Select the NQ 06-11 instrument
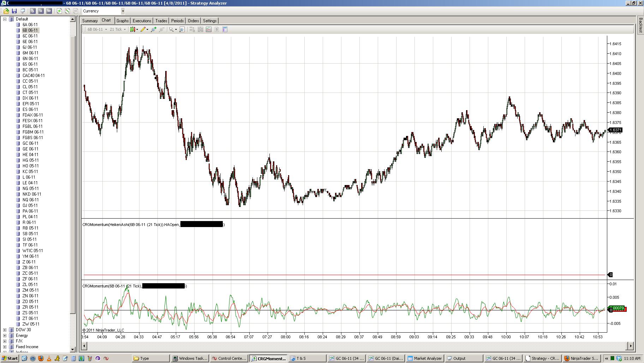The height and width of the screenshot is (363, 644). click(x=30, y=200)
